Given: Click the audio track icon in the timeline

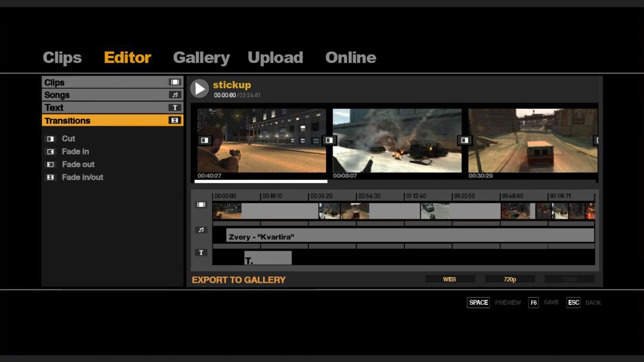Looking at the screenshot, I should (x=201, y=230).
